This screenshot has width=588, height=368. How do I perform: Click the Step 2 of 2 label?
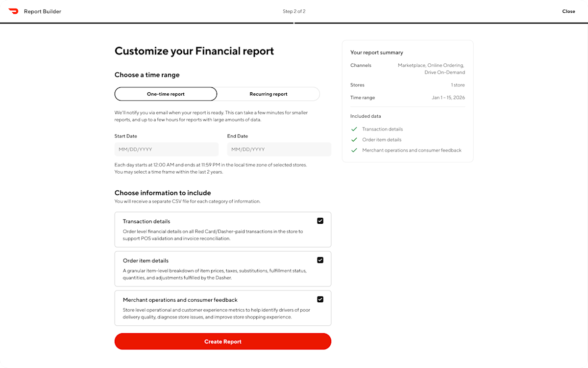pos(294,11)
